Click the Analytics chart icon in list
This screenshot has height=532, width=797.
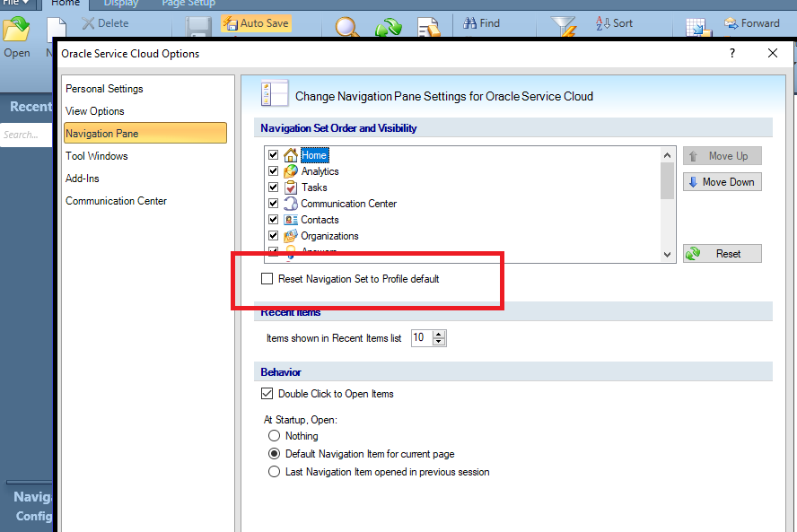(291, 171)
